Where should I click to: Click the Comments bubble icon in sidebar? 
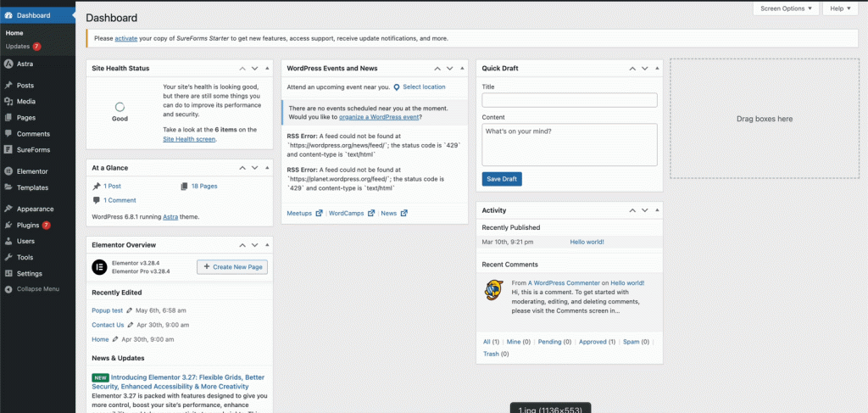(8, 134)
